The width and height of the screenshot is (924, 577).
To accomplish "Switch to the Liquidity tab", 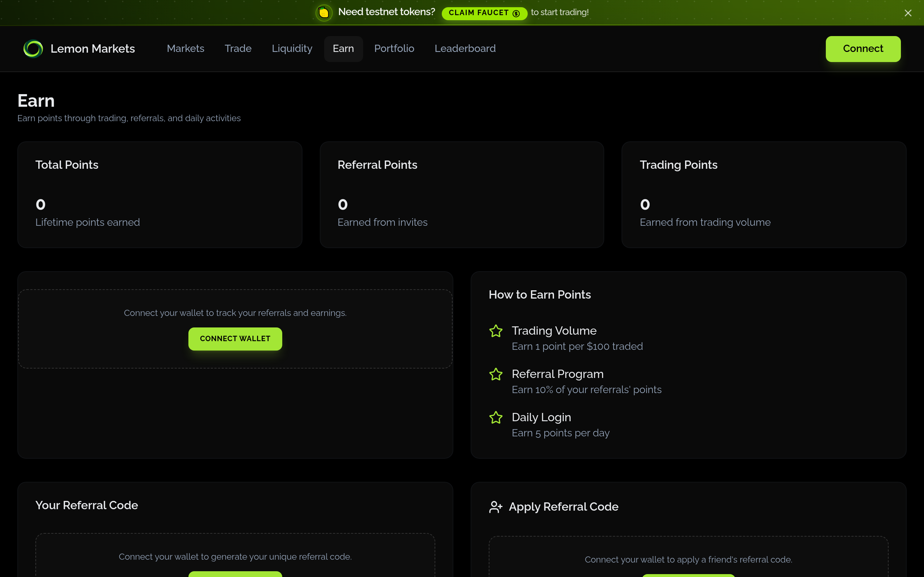I will pyautogui.click(x=292, y=48).
